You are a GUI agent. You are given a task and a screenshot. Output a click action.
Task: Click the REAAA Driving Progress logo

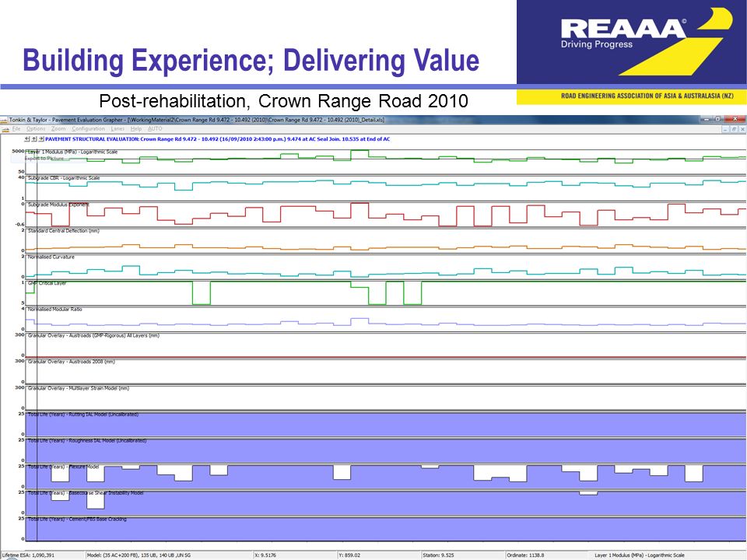click(632, 42)
